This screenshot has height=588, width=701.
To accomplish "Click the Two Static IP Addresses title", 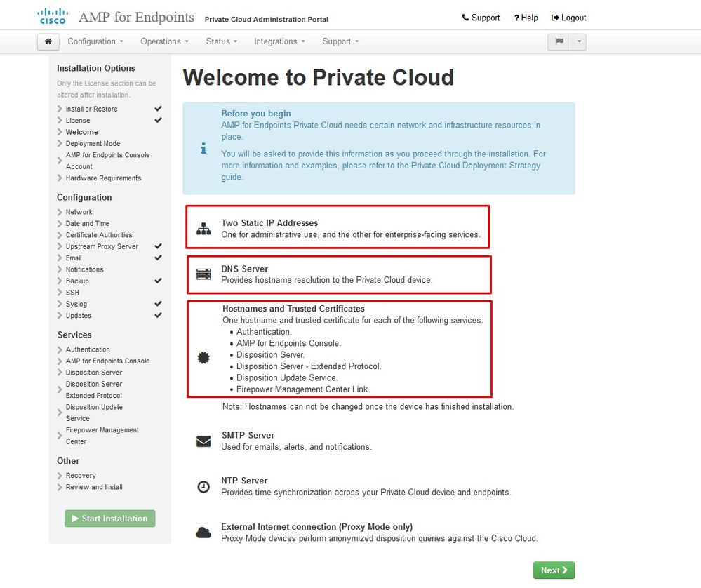I will pyautogui.click(x=269, y=222).
